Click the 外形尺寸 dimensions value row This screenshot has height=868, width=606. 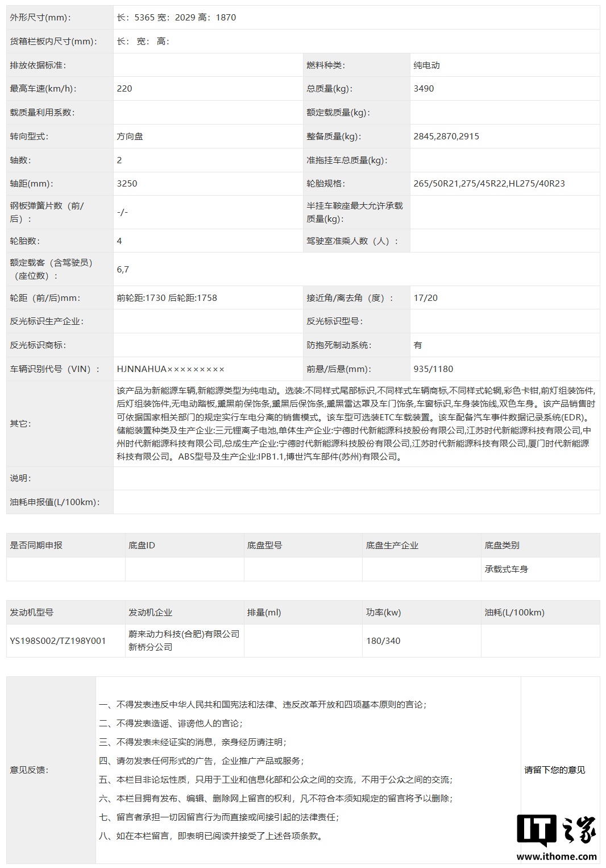pos(176,18)
